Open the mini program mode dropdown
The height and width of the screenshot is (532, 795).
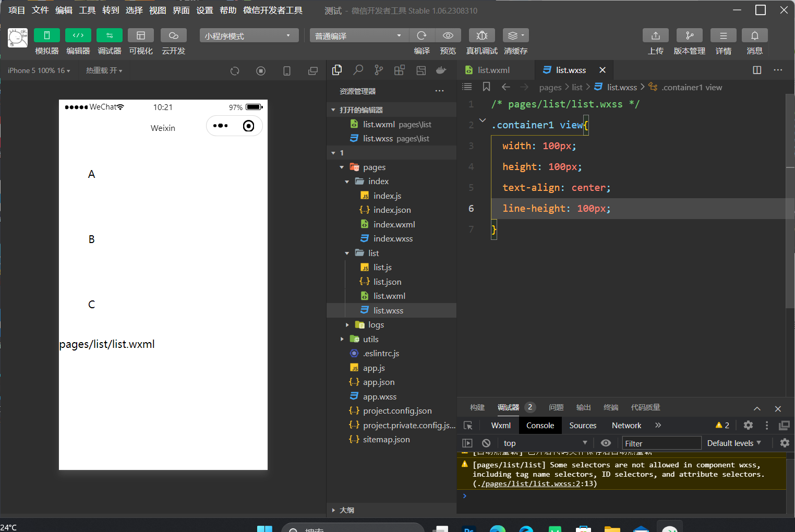pos(249,35)
